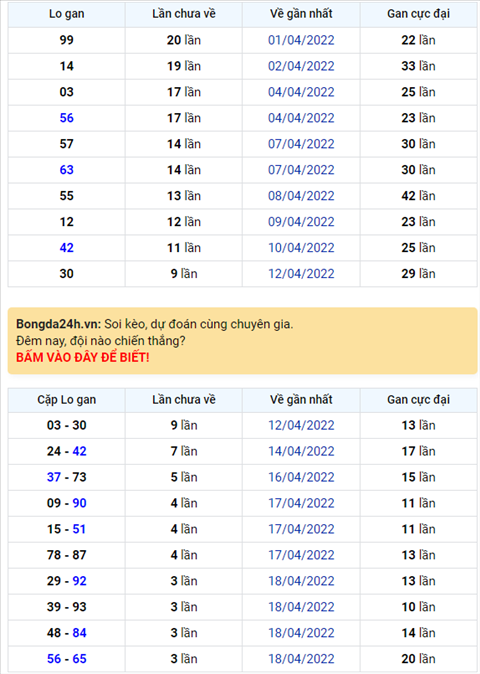Click the Cặp Lo gan column header
This screenshot has width=480, height=674.
67,400
